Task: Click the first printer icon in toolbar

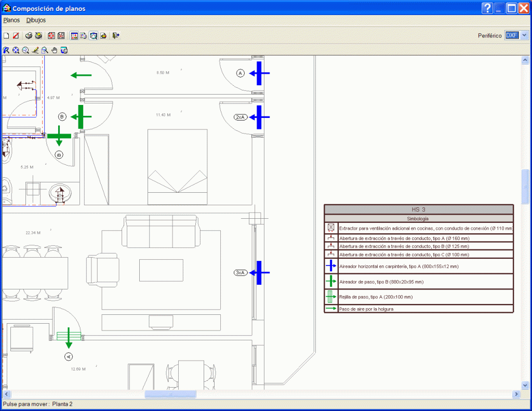Action: 29,36
